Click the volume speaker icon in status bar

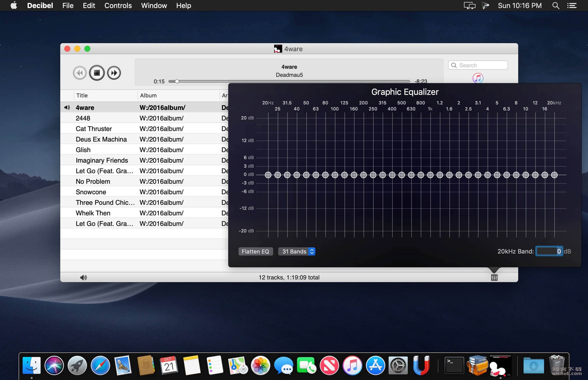pyautogui.click(x=83, y=277)
